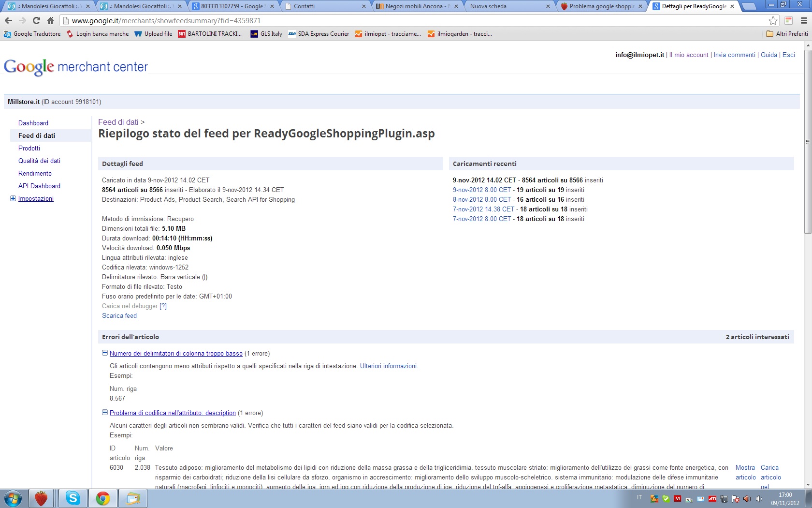The width and height of the screenshot is (812, 508).
Task: Open Upload file bookmark
Action: click(153, 34)
